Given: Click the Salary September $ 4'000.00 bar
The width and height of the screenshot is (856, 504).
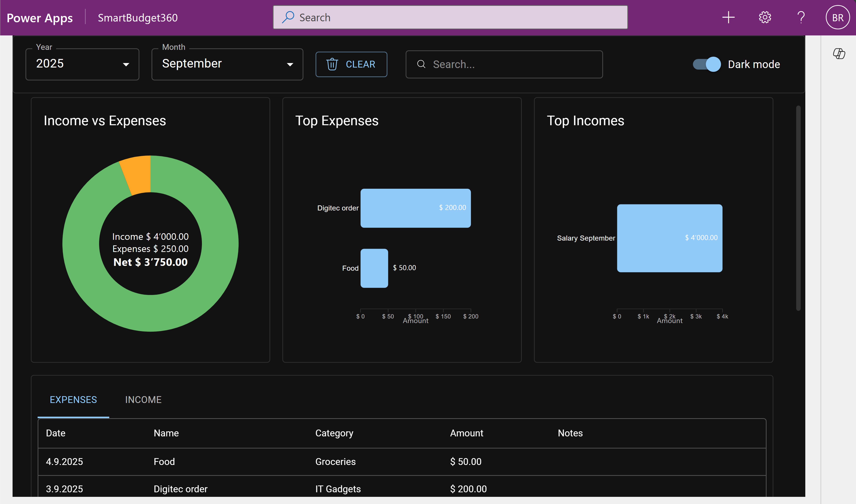Looking at the screenshot, I should 669,238.
